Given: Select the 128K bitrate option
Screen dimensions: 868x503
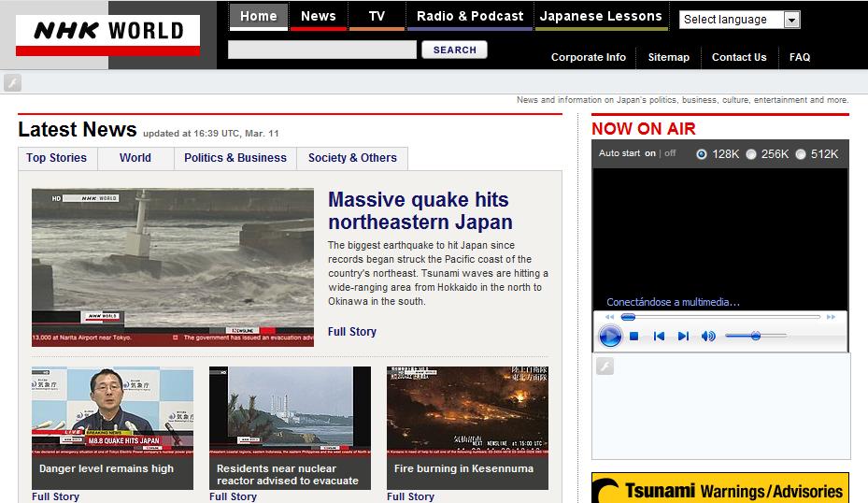Looking at the screenshot, I should (702, 154).
